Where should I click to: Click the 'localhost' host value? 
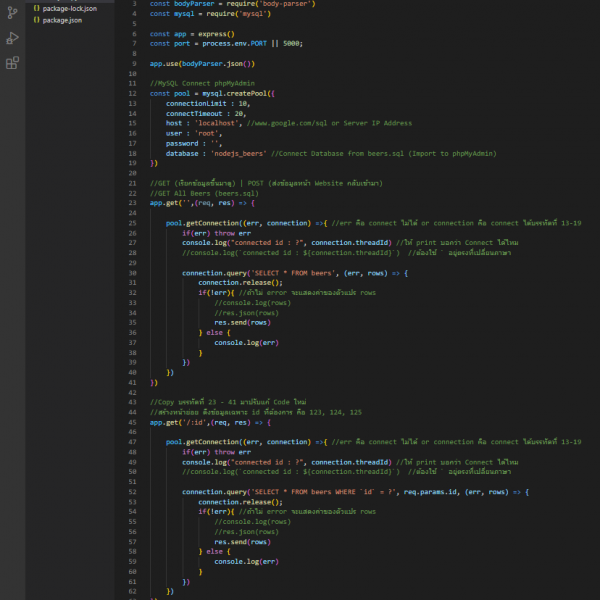(220, 123)
